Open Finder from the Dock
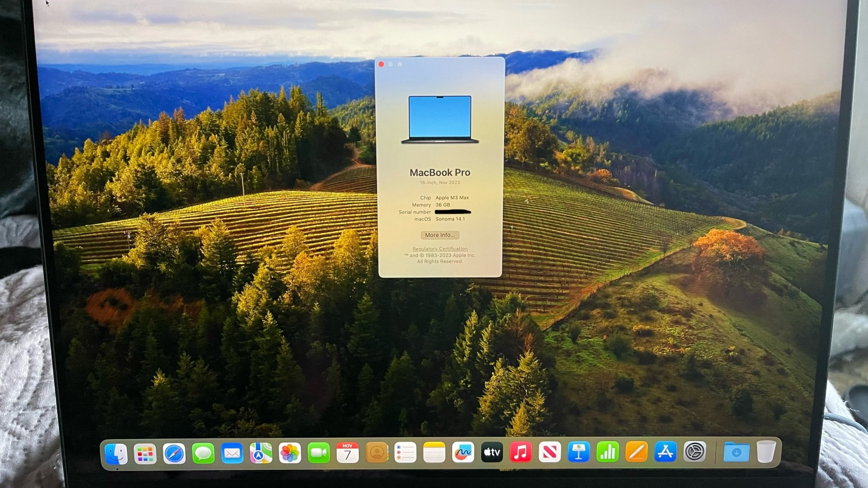868x488 pixels. point(116,453)
